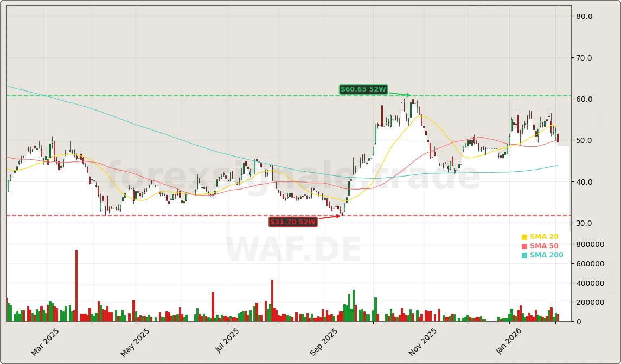Image resolution: width=621 pixels, height=364 pixels.
Task: Select the Mar 2025 date axis label
Action: (x=46, y=342)
